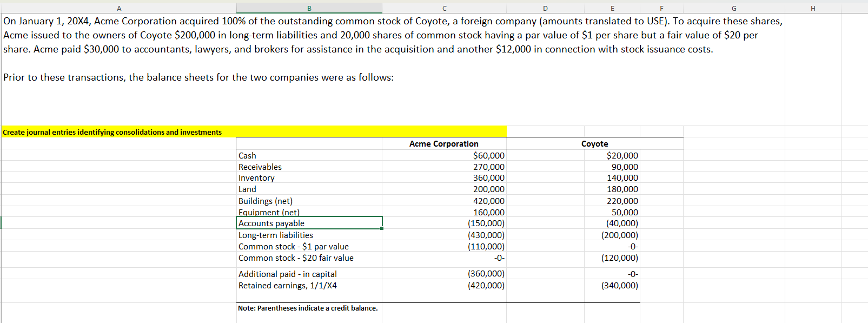This screenshot has height=323, width=868.
Task: Click Acme receivables value 270,000
Action: coord(445,167)
